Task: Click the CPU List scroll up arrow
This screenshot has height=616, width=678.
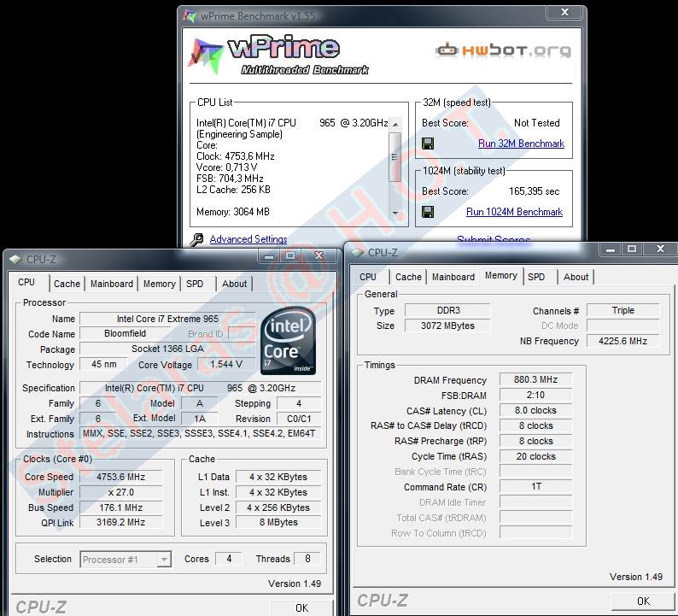Action: click(395, 125)
